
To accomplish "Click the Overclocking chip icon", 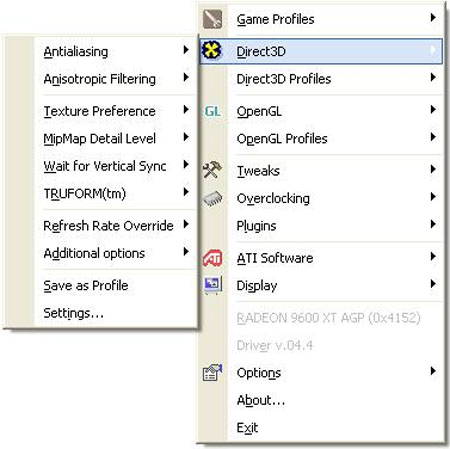I will tap(213, 198).
